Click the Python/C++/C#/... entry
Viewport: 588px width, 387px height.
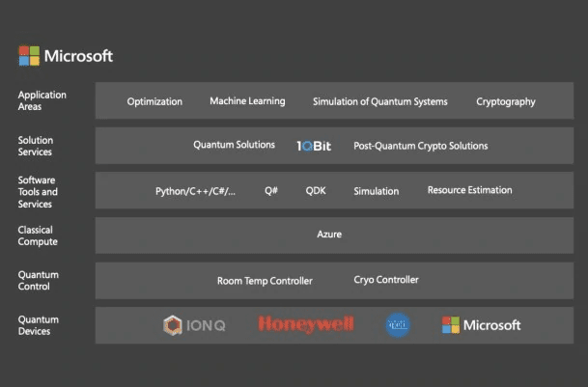point(195,191)
